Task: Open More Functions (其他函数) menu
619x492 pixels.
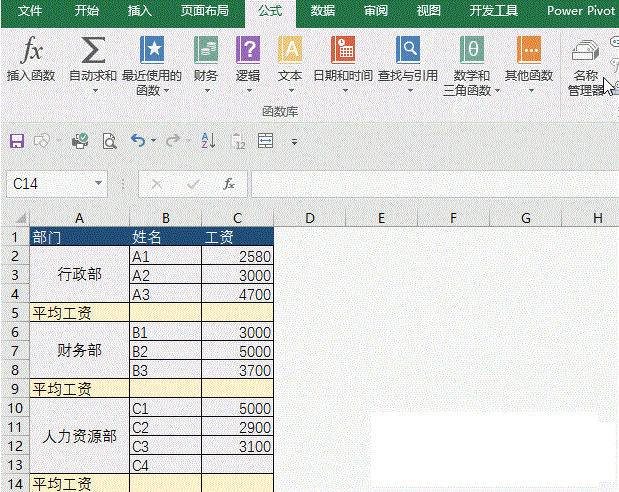Action: click(529, 65)
